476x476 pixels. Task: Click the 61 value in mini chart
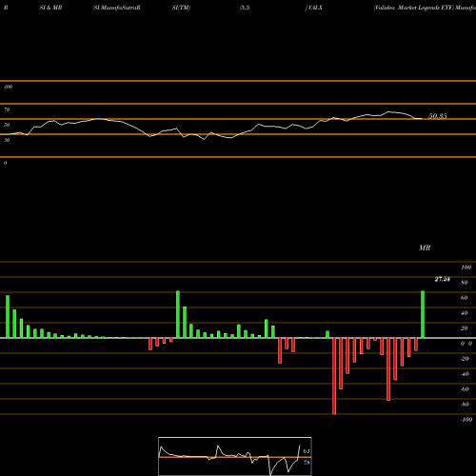(x=307, y=451)
